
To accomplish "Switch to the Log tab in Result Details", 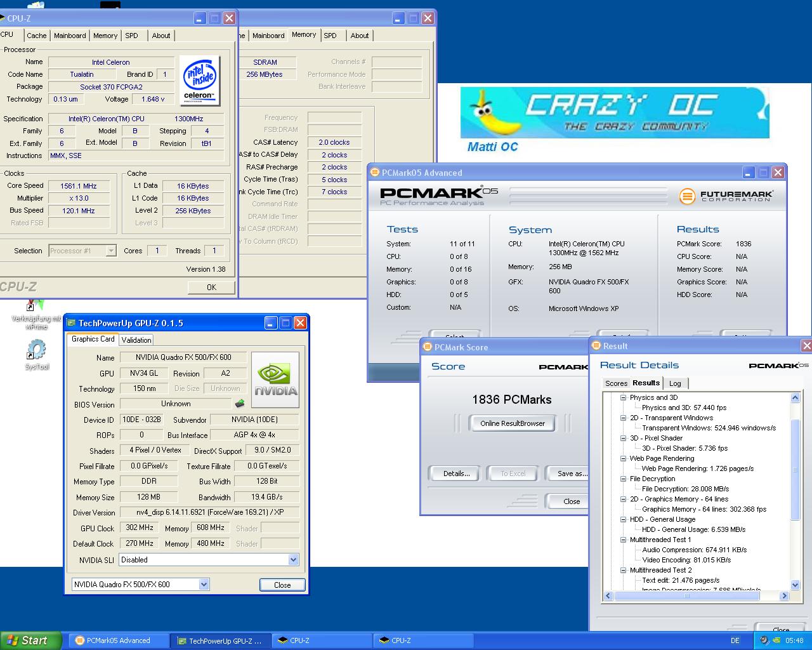I will (675, 383).
